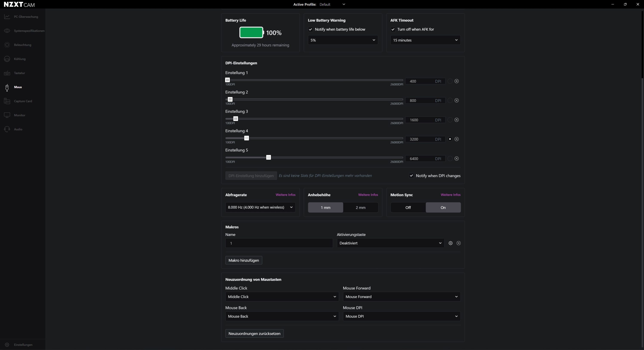Click the macro Name input field
Screen dimensions: 644x350
(x=279, y=243)
